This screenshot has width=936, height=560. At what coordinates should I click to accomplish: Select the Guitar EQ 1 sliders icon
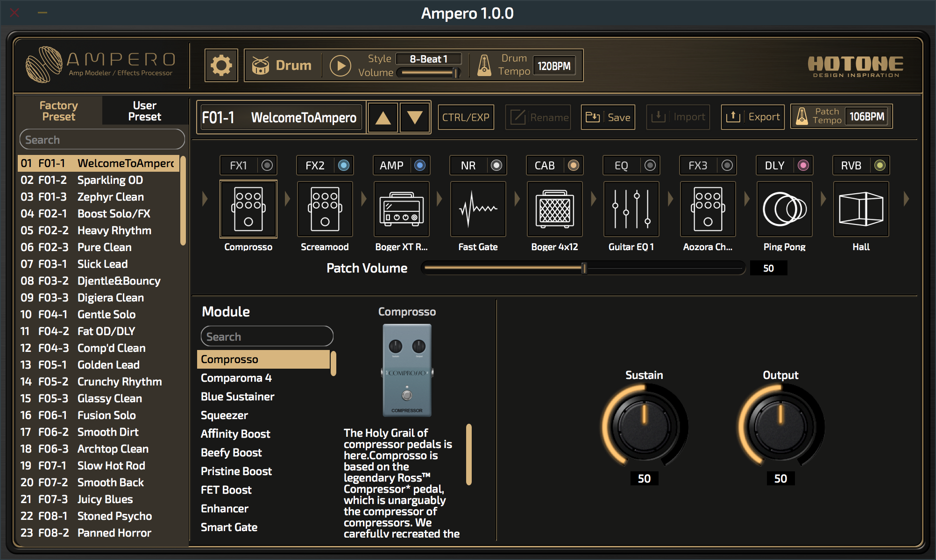click(x=631, y=210)
